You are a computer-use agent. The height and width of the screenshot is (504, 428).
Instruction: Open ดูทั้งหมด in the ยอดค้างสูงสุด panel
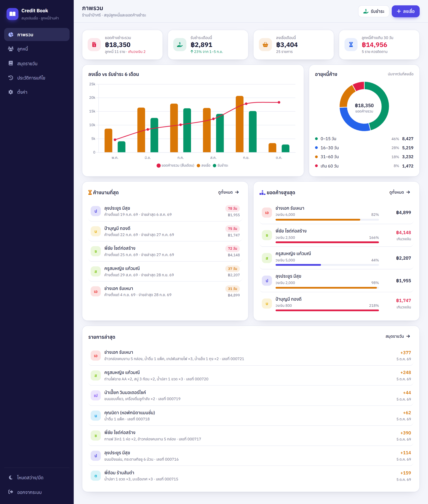coord(400,192)
